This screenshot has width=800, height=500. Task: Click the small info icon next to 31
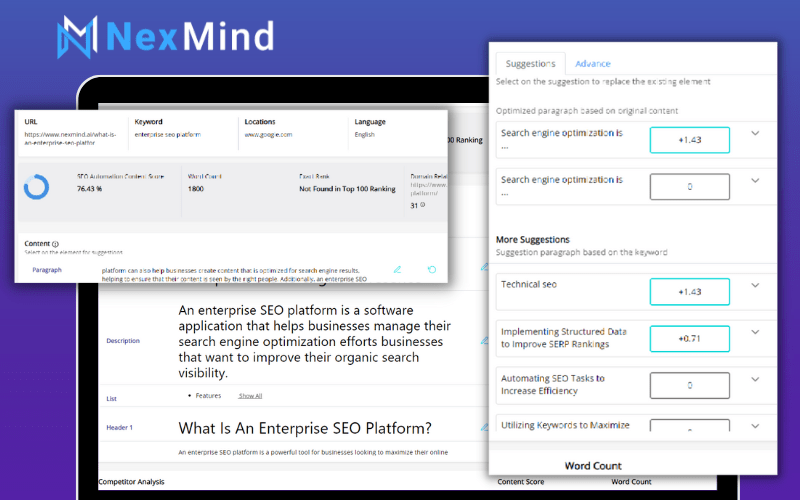tap(422, 205)
